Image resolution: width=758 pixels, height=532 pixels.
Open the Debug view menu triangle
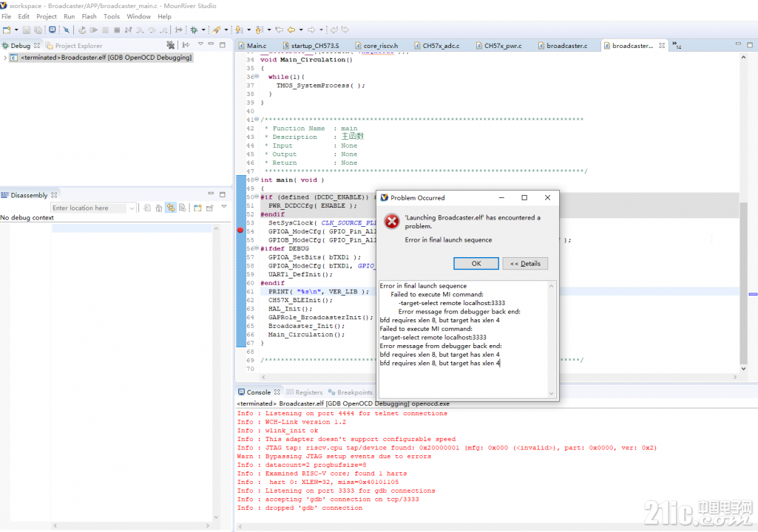[x=200, y=44]
